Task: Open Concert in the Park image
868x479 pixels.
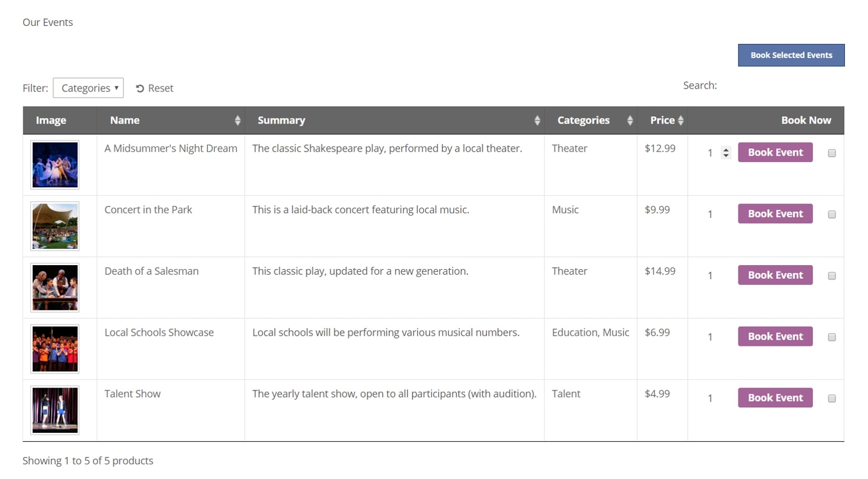Action: point(55,226)
